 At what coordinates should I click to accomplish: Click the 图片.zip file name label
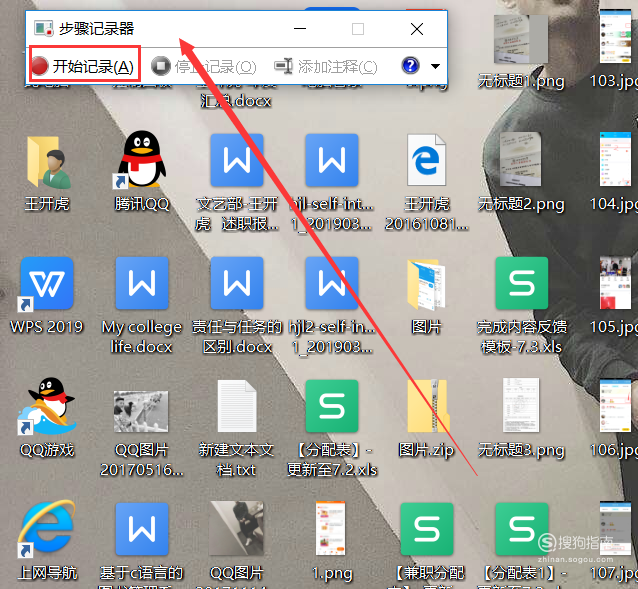click(426, 450)
